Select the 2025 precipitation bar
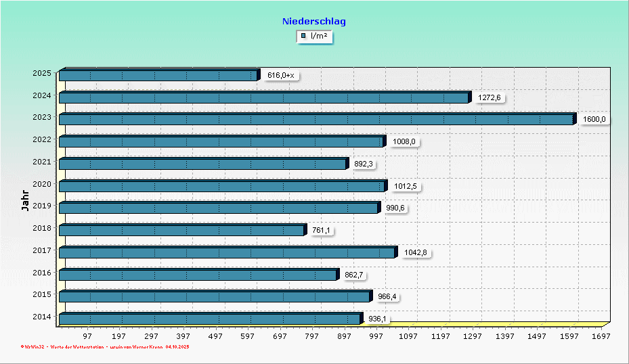Viewport: 629px width, 364px height. 158,75
